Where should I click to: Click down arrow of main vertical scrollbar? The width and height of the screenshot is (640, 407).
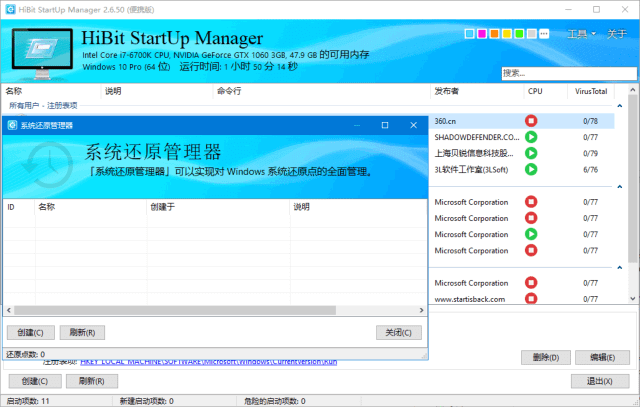pyautogui.click(x=632, y=299)
